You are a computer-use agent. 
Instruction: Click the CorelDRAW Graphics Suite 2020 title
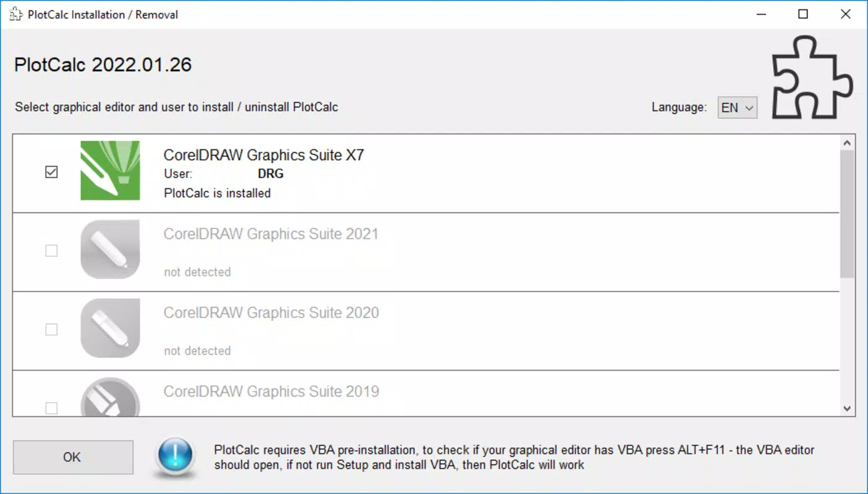[271, 312]
